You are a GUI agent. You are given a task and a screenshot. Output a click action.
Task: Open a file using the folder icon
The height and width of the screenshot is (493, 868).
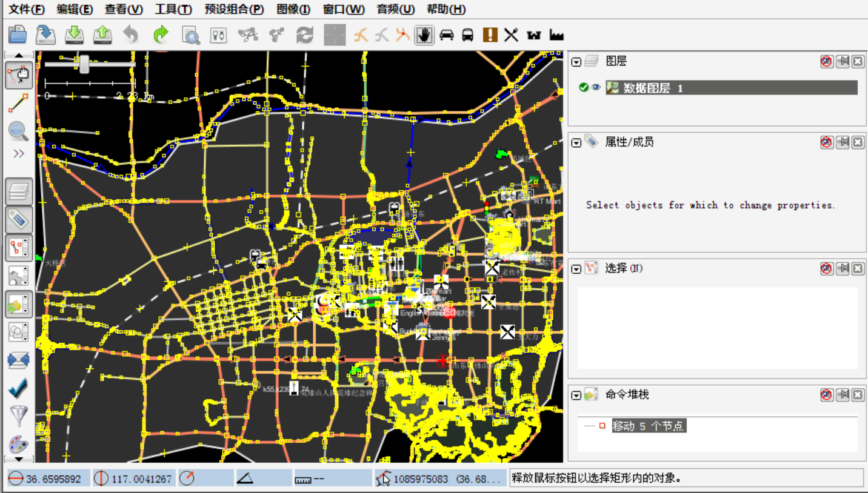pos(18,35)
